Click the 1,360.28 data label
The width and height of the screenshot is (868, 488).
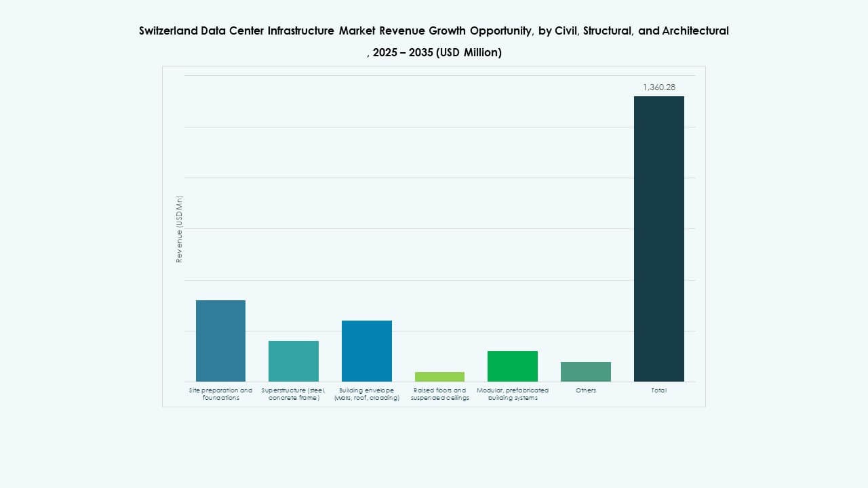tap(659, 87)
